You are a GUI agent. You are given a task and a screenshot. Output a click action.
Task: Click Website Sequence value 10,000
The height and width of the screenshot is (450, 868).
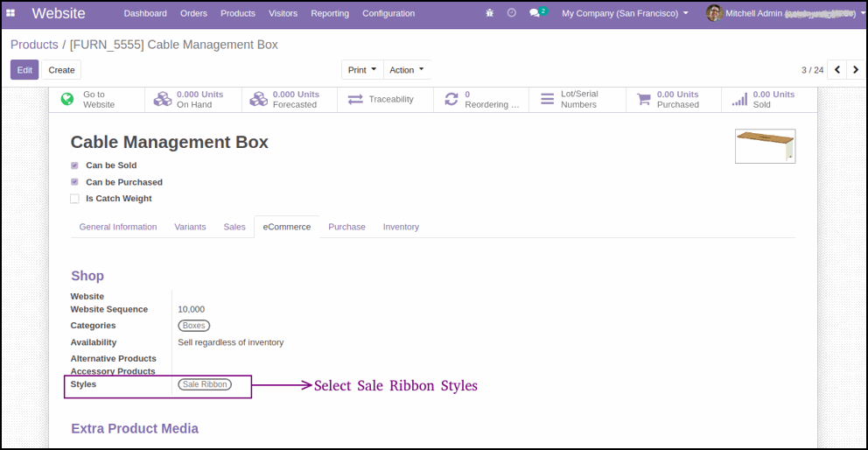coord(192,309)
